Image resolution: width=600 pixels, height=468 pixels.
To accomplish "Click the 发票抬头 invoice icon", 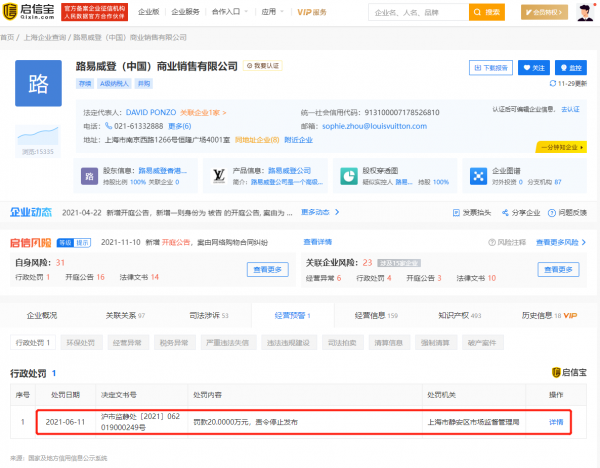I will 456,213.
